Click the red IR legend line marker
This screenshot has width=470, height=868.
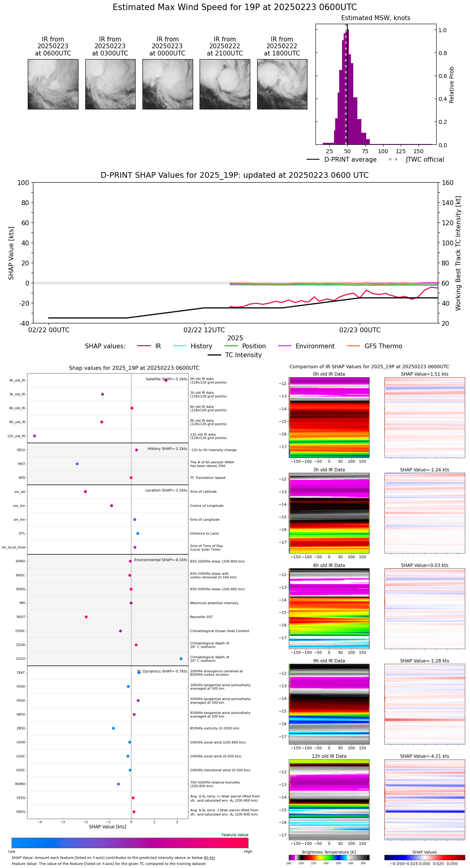[x=144, y=346]
